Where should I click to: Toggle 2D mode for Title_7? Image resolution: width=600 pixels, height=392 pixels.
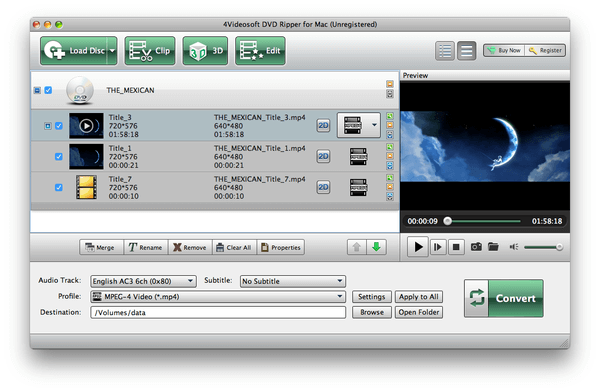tap(323, 187)
